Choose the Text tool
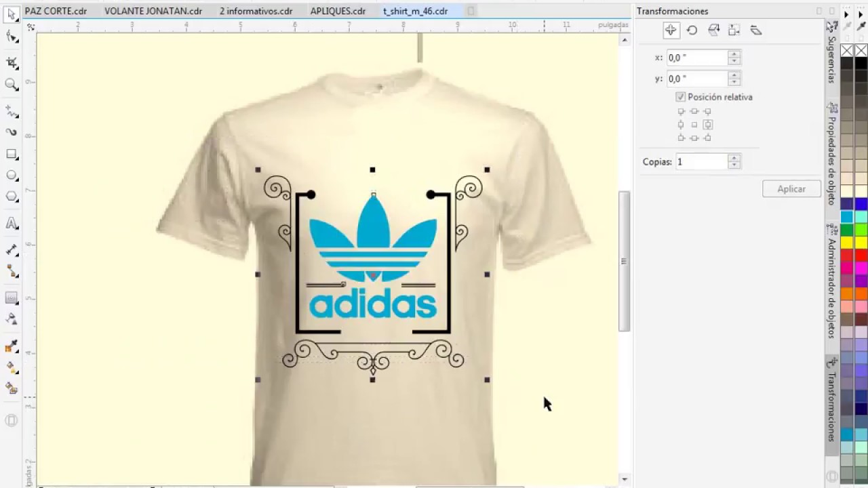This screenshot has width=868, height=488. pyautogui.click(x=12, y=223)
